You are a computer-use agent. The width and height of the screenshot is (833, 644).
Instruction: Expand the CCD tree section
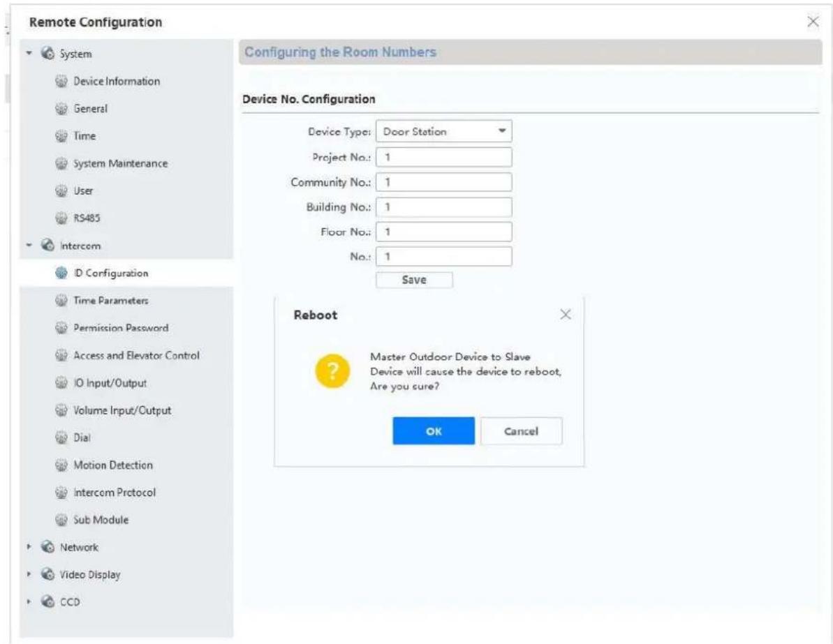pyautogui.click(x=30, y=602)
